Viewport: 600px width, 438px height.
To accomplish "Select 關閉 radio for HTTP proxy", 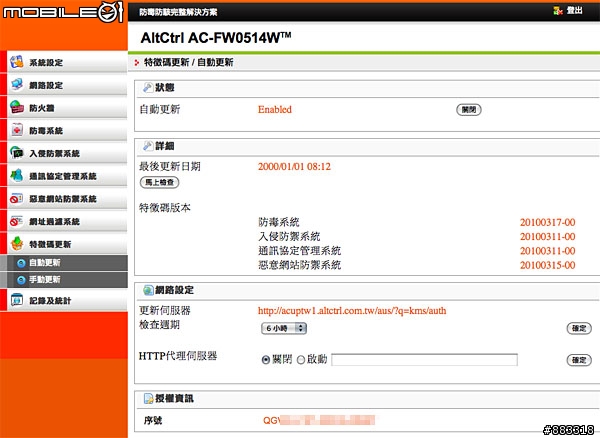I will (x=266, y=360).
